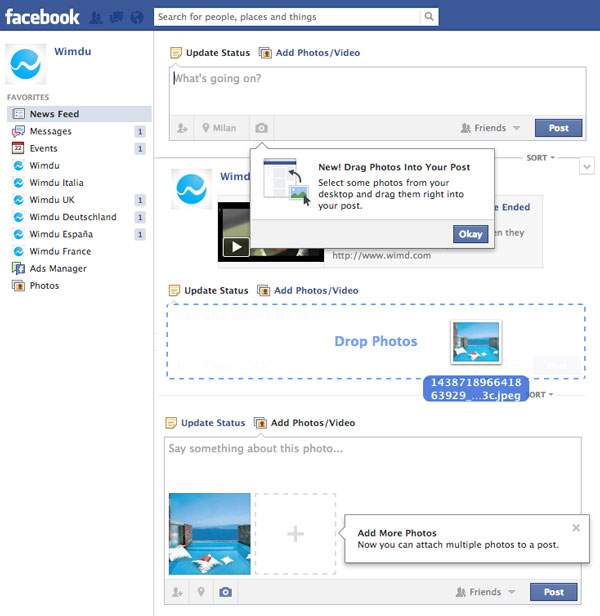Open Events in the sidebar
This screenshot has height=616, width=600.
coord(43,148)
